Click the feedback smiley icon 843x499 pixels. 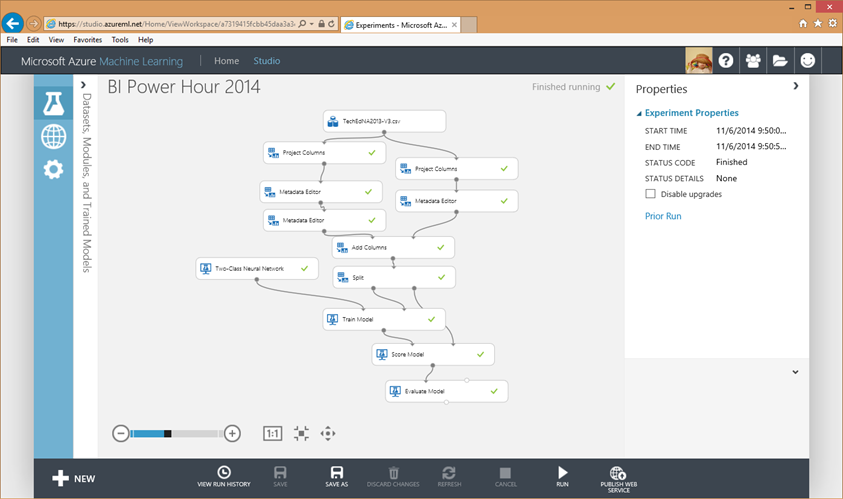click(808, 61)
